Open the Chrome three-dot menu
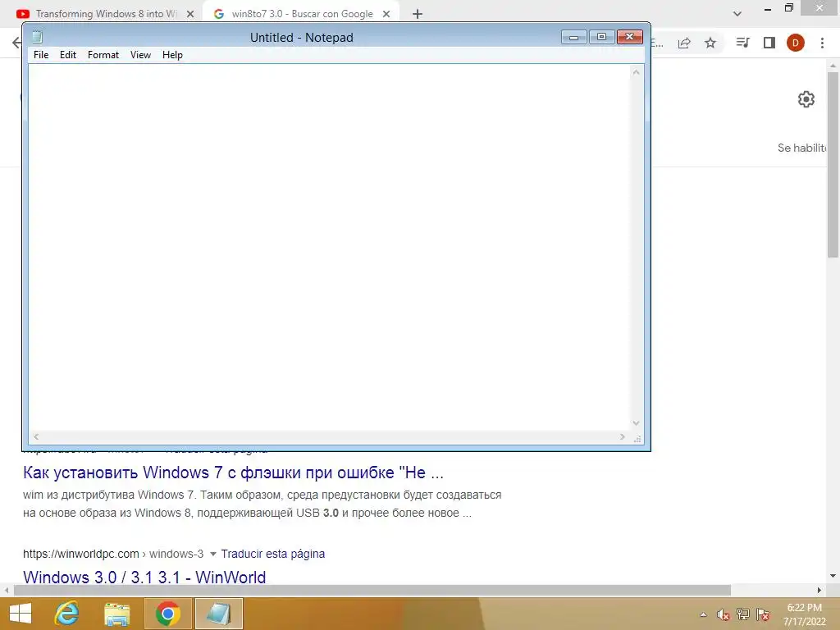 click(822, 43)
